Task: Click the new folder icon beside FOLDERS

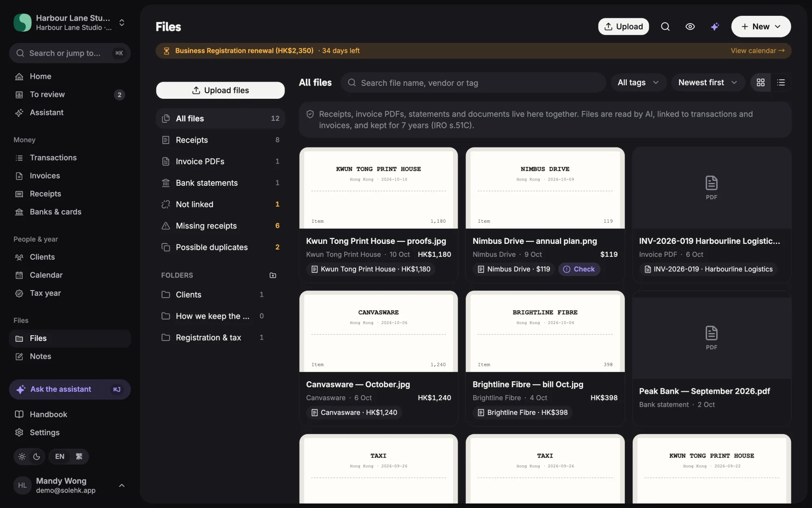Action: tap(273, 275)
